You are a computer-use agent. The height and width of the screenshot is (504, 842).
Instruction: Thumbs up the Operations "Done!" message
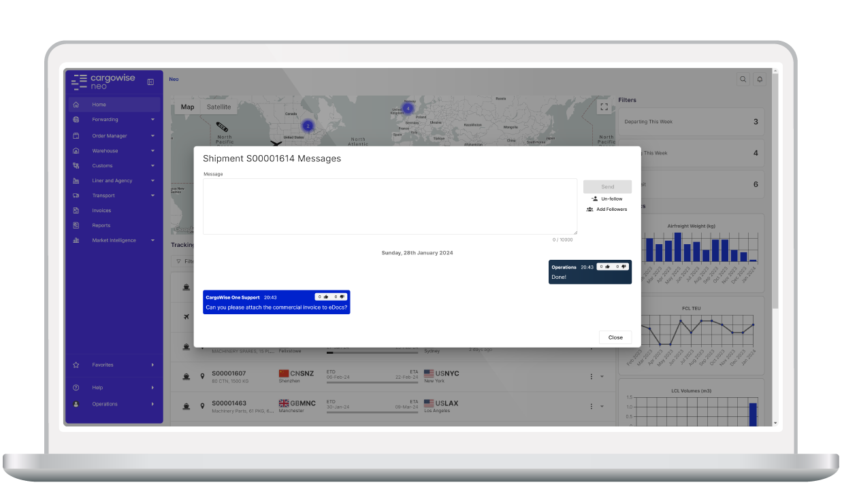pos(607,267)
